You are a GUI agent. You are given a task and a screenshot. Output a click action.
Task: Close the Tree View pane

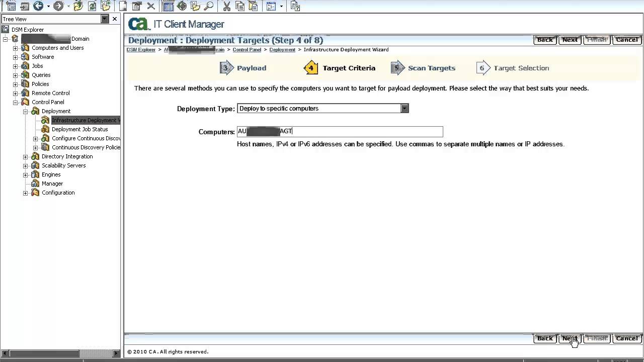click(115, 19)
